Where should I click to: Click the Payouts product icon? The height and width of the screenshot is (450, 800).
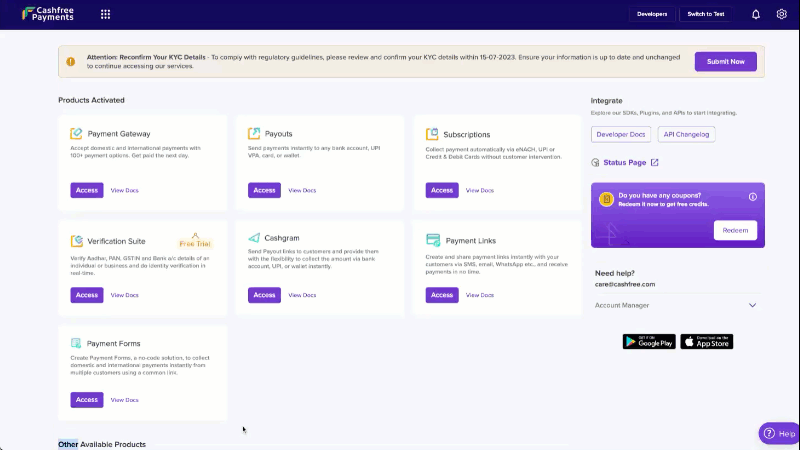(254, 134)
